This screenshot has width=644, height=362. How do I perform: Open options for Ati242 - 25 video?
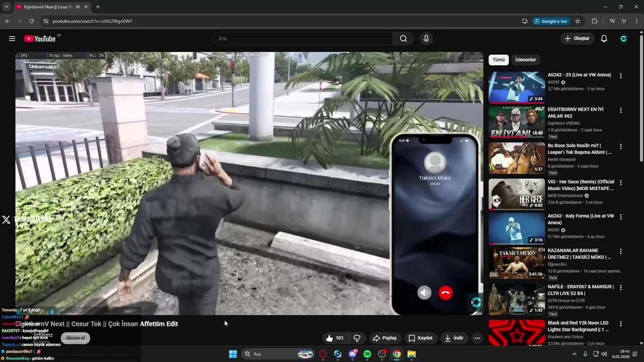pos(620,76)
